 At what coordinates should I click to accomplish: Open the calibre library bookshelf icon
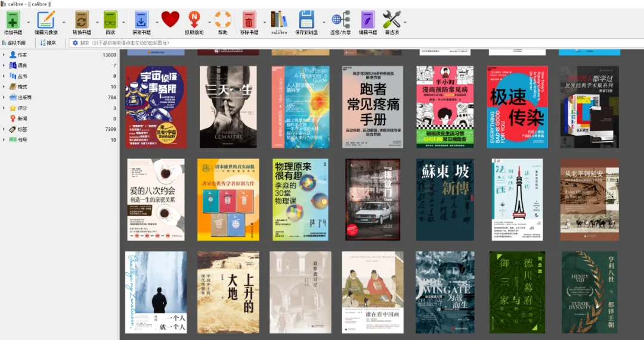(x=279, y=19)
